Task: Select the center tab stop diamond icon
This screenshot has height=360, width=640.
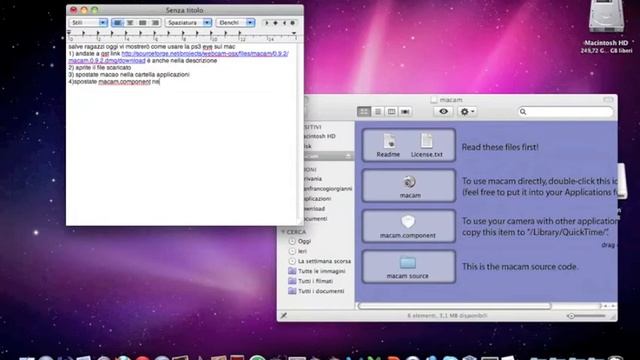Action: click(x=276, y=23)
